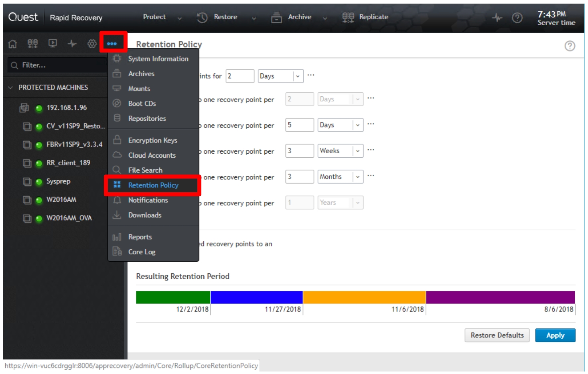Click the Repositories database icon
Viewport: 588px width, 374px height.
117,118
